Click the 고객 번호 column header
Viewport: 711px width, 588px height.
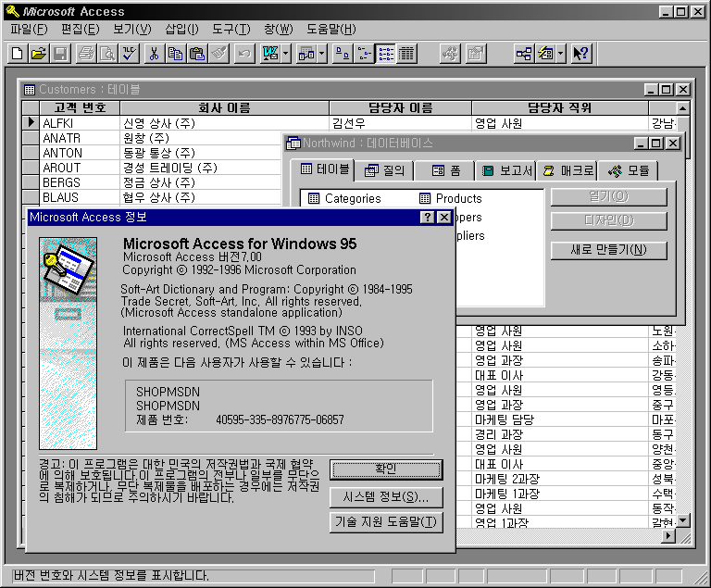tap(80, 108)
